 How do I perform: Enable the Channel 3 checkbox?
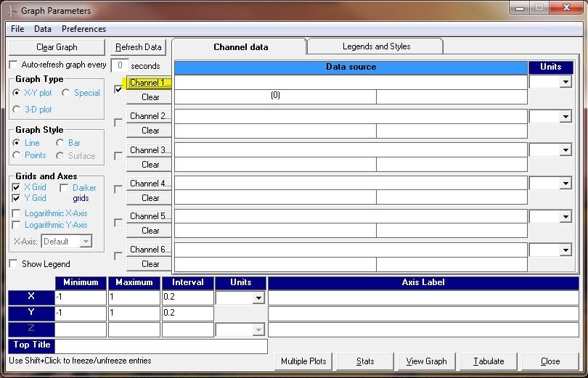[118, 156]
